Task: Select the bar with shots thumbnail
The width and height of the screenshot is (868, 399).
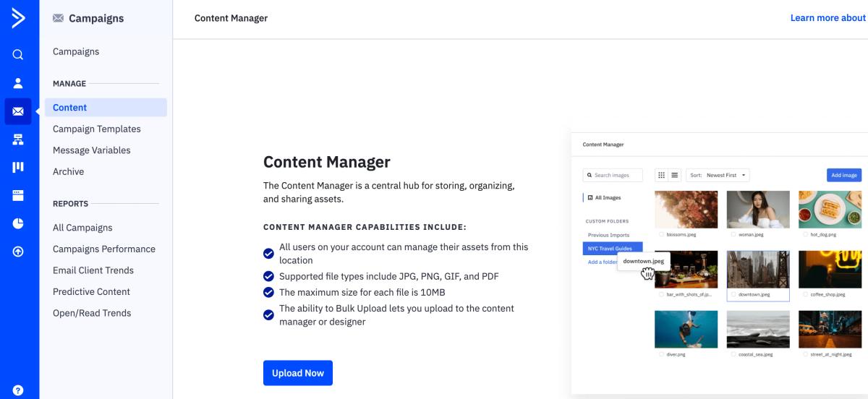Action: 686,270
